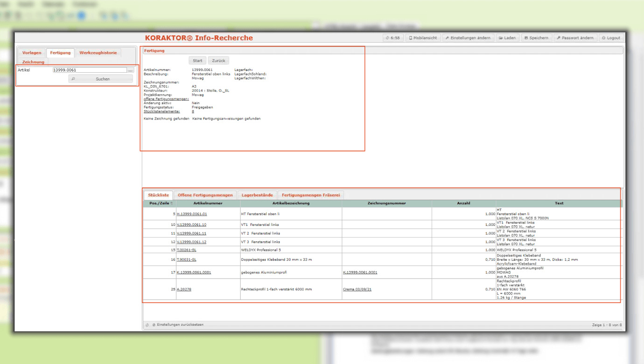Click the Laden folder button
This screenshot has width=644, height=364.
point(507,38)
